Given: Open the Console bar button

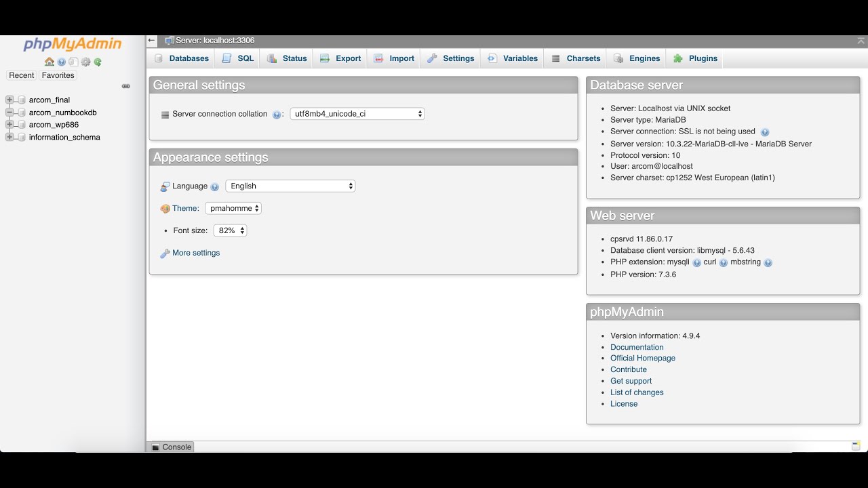Looking at the screenshot, I should [172, 447].
